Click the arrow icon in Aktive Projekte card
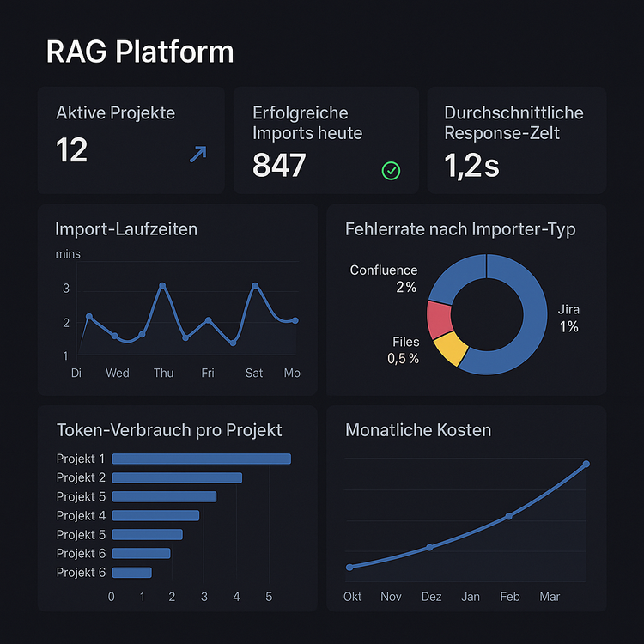 point(197,154)
